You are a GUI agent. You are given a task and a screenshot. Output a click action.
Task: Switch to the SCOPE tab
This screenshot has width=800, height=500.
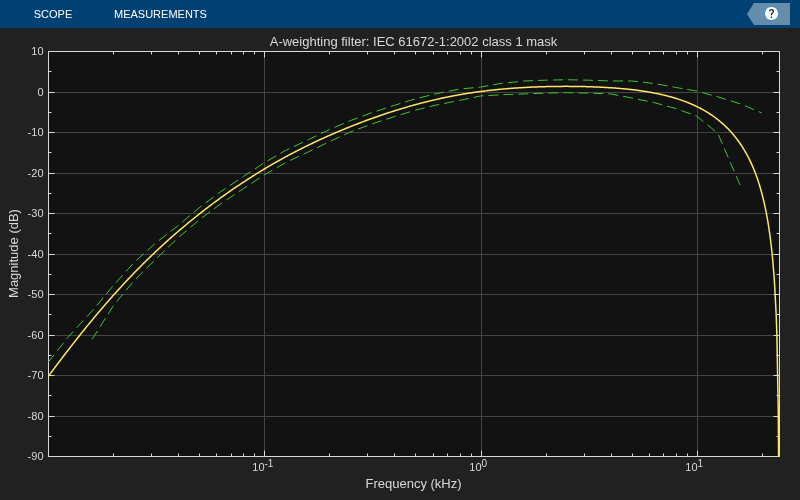coord(53,14)
